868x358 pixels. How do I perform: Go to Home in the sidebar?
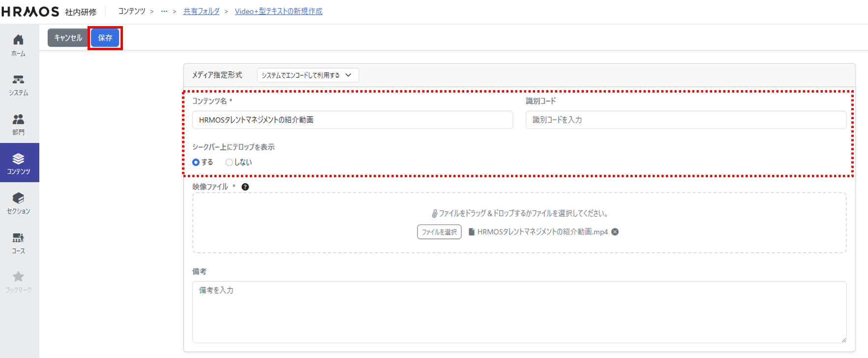(x=19, y=45)
